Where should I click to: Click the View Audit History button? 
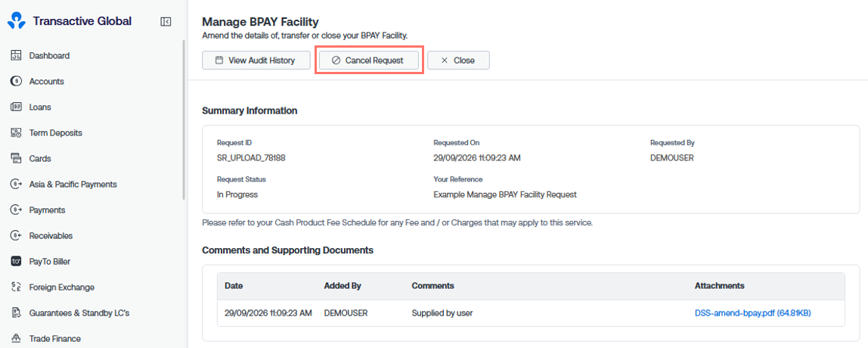point(256,61)
